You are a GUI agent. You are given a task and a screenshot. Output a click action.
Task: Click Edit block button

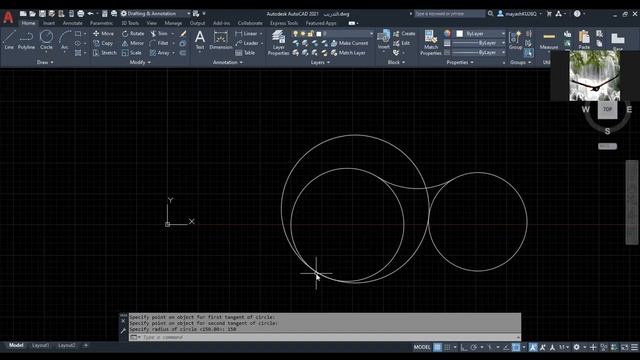pyautogui.click(x=402, y=43)
